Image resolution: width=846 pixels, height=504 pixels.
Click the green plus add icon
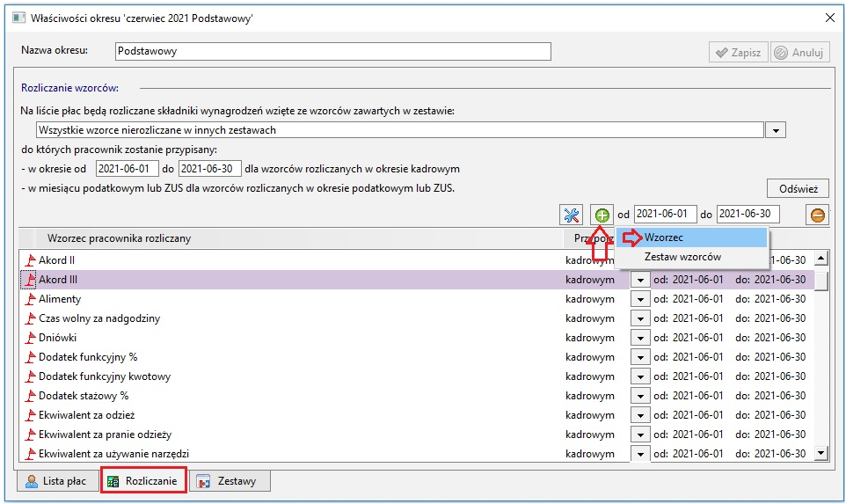[602, 215]
